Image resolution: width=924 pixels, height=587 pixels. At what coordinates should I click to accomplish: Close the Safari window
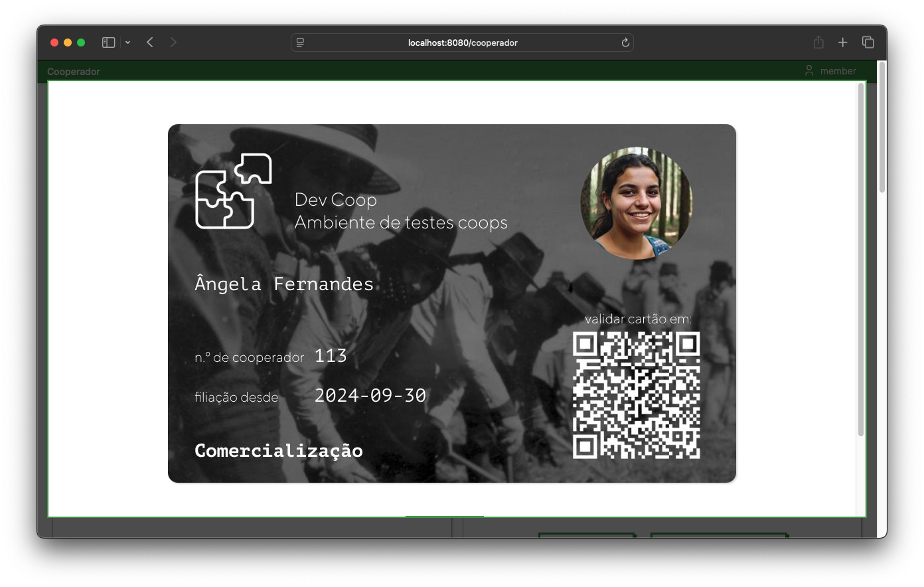pyautogui.click(x=54, y=42)
